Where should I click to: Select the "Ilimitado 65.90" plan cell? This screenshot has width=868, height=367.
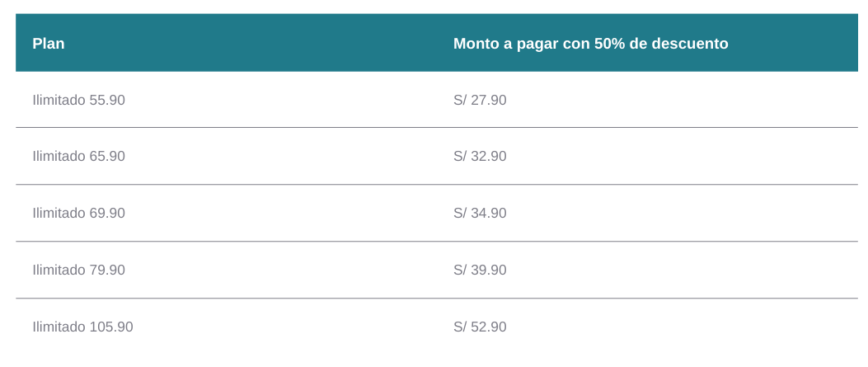78,156
